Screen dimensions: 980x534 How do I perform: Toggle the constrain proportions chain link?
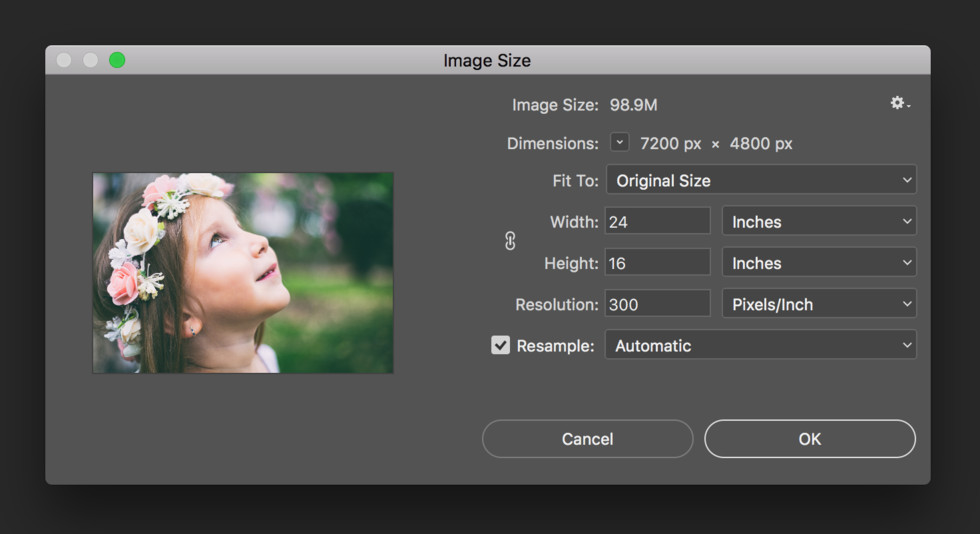tap(510, 241)
